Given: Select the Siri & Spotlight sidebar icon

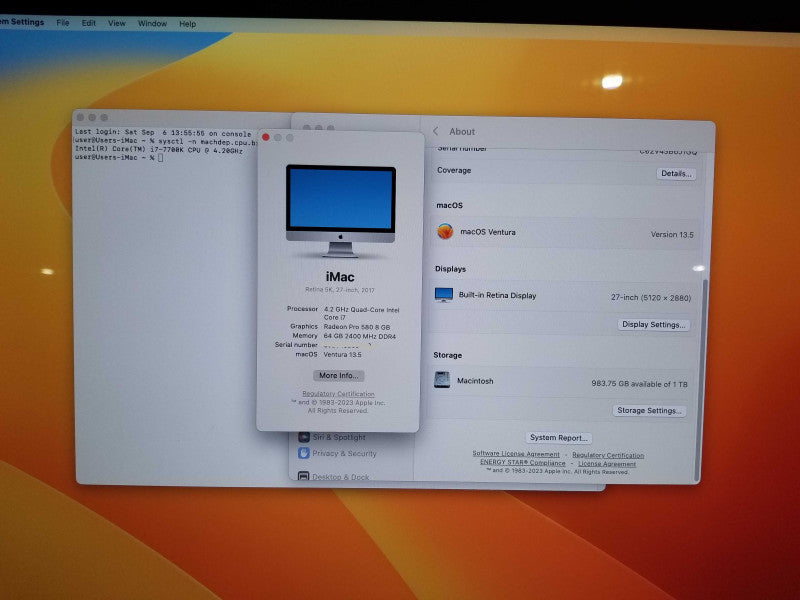Looking at the screenshot, I should coord(304,437).
